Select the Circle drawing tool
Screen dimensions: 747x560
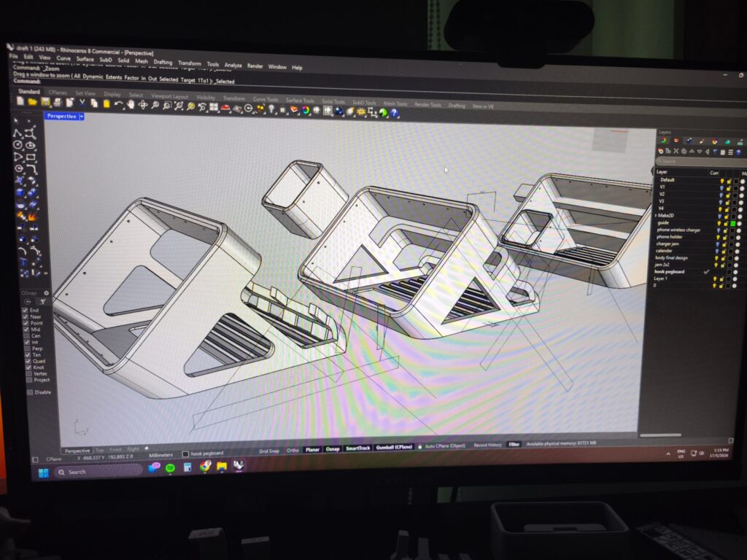[18, 145]
